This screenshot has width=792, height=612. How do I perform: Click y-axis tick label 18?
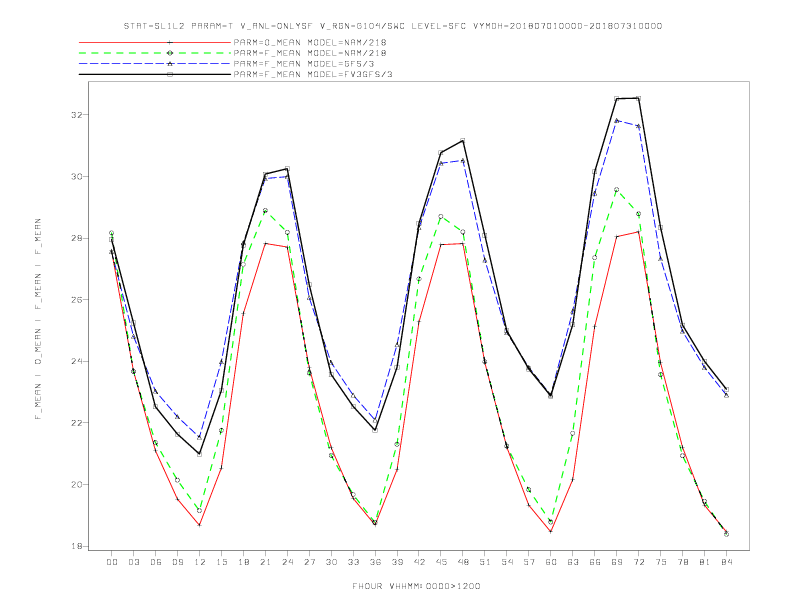76,546
